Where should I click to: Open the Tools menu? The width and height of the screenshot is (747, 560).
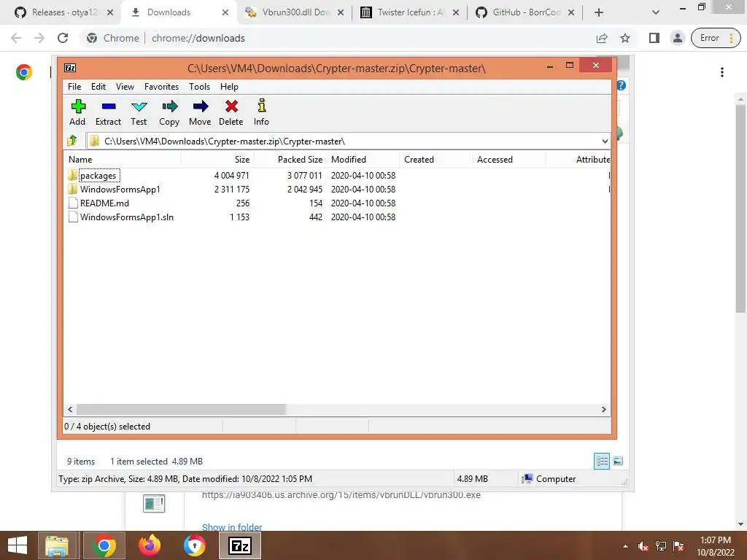coord(199,87)
